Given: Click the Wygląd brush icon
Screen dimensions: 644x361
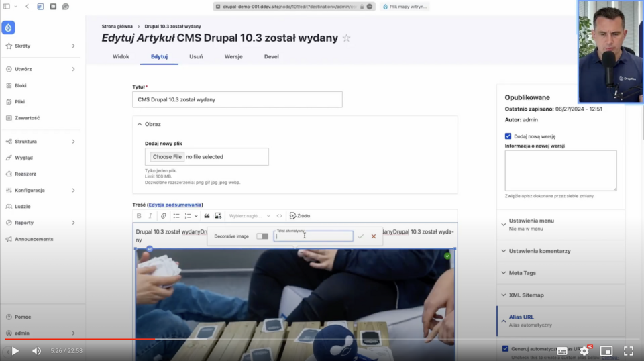Looking at the screenshot, I should pyautogui.click(x=9, y=158).
